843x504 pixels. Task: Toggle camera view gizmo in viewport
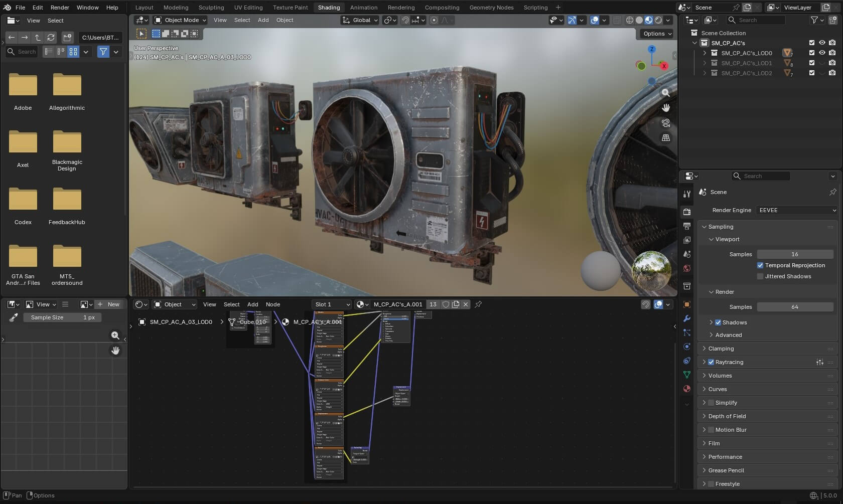pyautogui.click(x=665, y=123)
